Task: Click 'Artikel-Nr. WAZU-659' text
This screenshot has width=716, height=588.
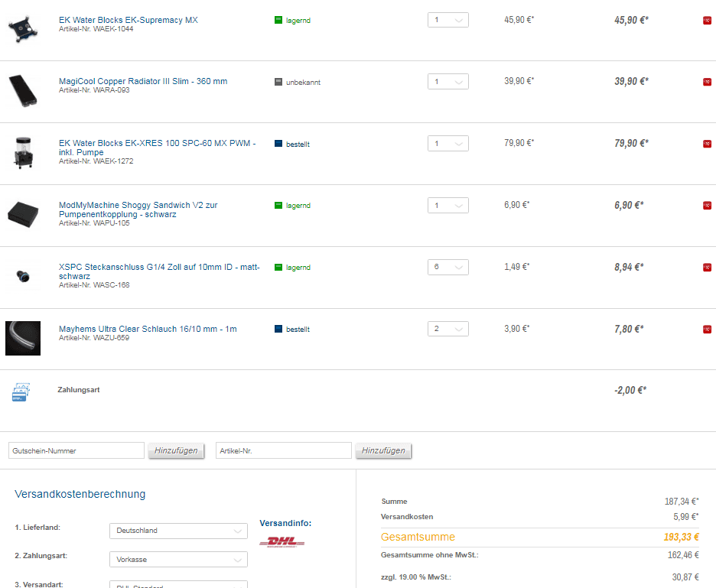Action: 94,338
